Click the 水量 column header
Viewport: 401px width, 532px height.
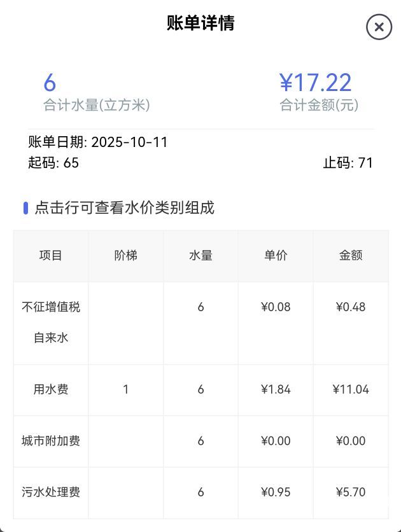(x=200, y=256)
